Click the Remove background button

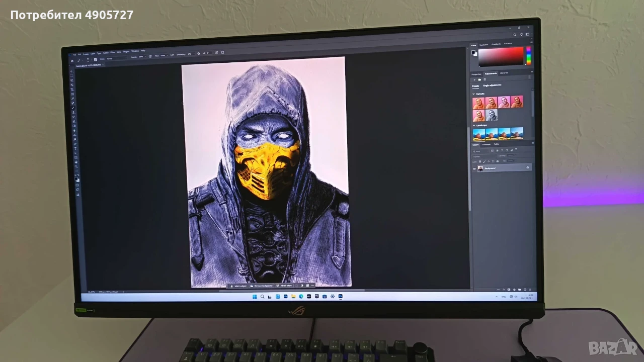262,286
